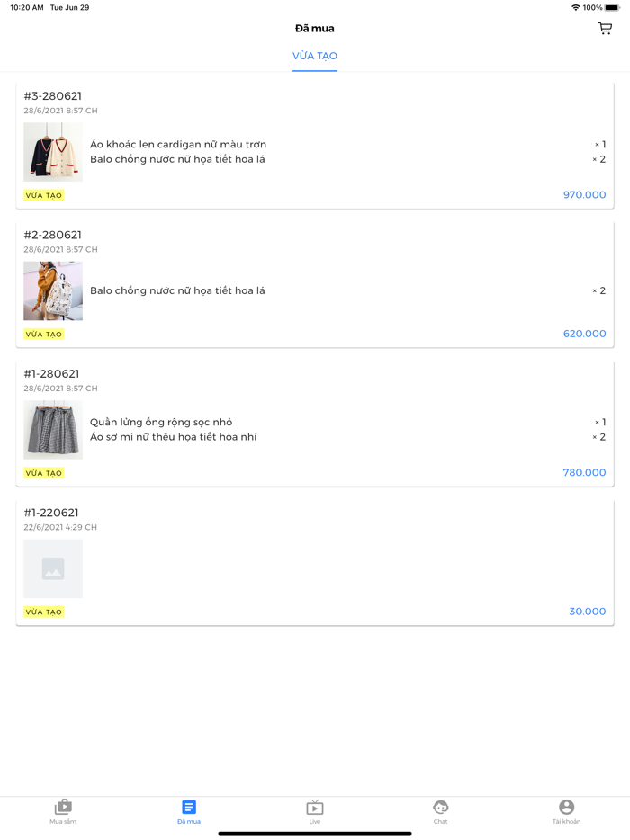Select the VỪA TẠO tab
Screen dimensions: 630x840
pos(315,56)
